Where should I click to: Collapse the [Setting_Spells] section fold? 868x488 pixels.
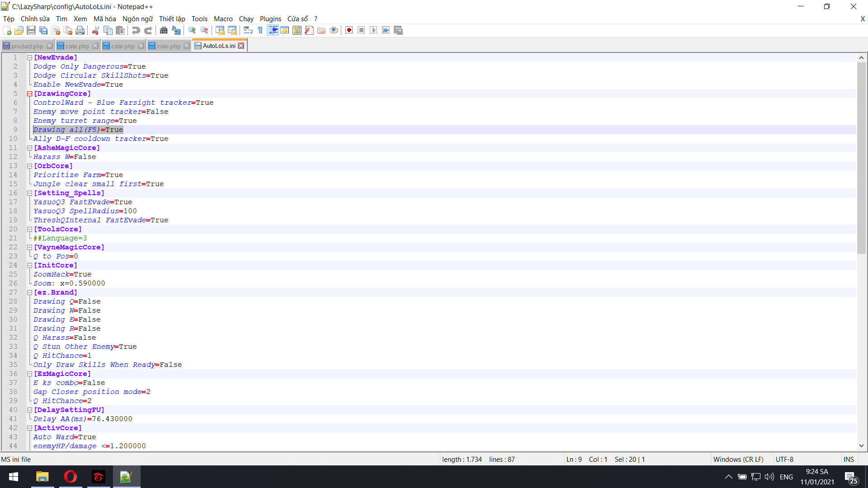[29, 193]
